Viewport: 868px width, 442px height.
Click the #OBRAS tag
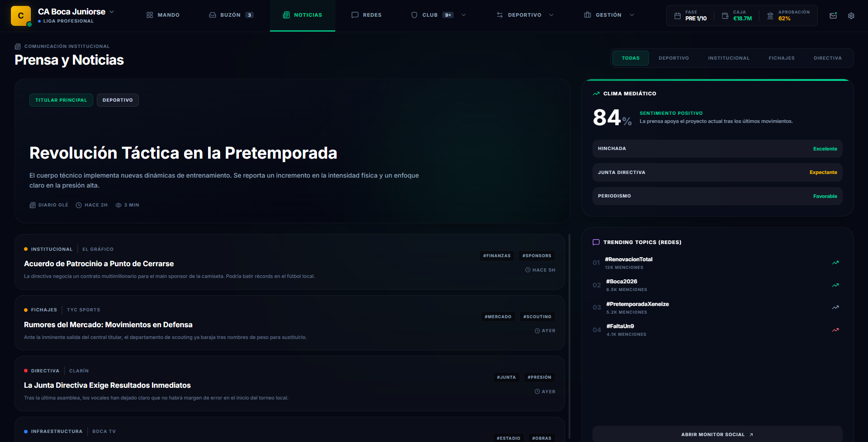coord(542,438)
